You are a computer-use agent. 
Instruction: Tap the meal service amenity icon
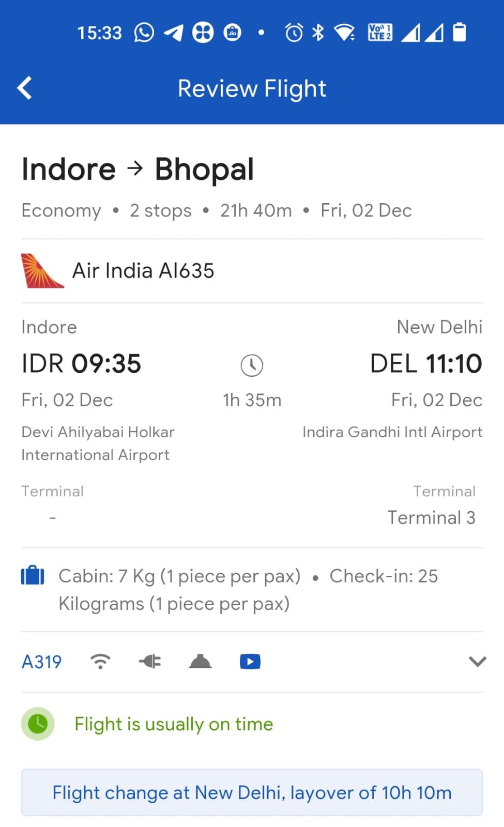[x=200, y=662]
